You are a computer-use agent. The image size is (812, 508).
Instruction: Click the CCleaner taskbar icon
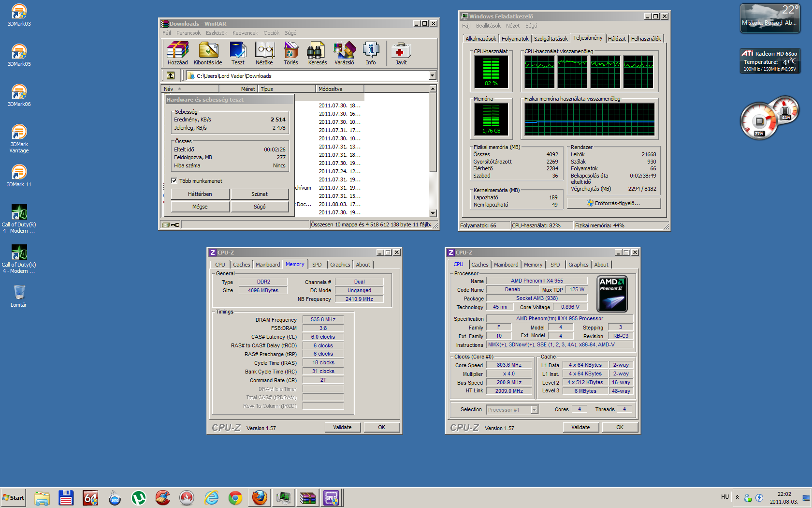pyautogui.click(x=163, y=497)
